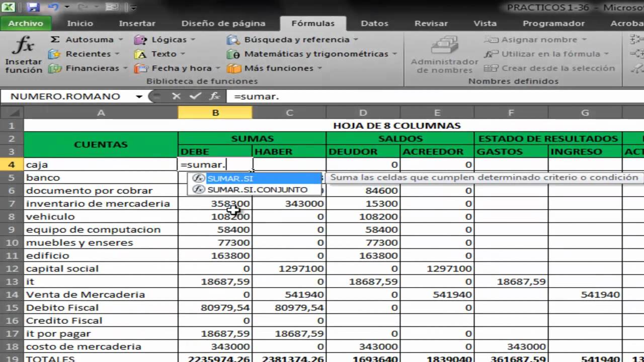Open the Lógicas functions icon

point(141,40)
